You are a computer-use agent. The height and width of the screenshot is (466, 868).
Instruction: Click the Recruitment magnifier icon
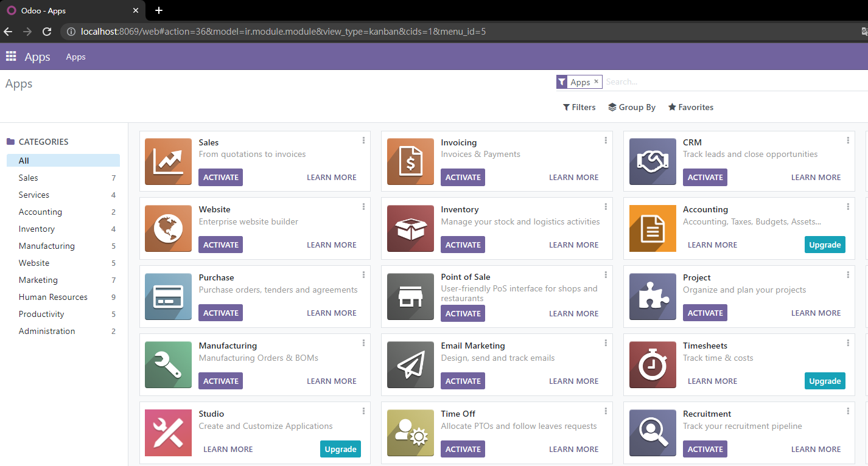[x=653, y=433]
